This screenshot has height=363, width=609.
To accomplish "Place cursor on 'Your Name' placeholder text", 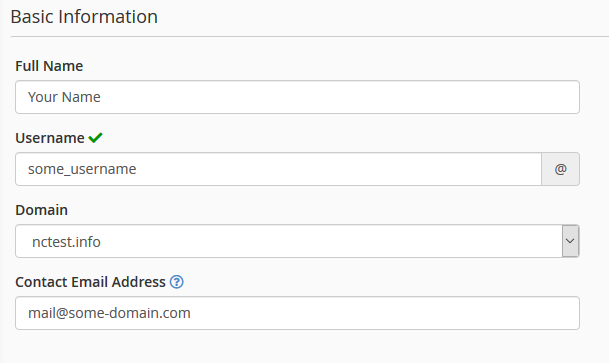I will click(x=64, y=97).
